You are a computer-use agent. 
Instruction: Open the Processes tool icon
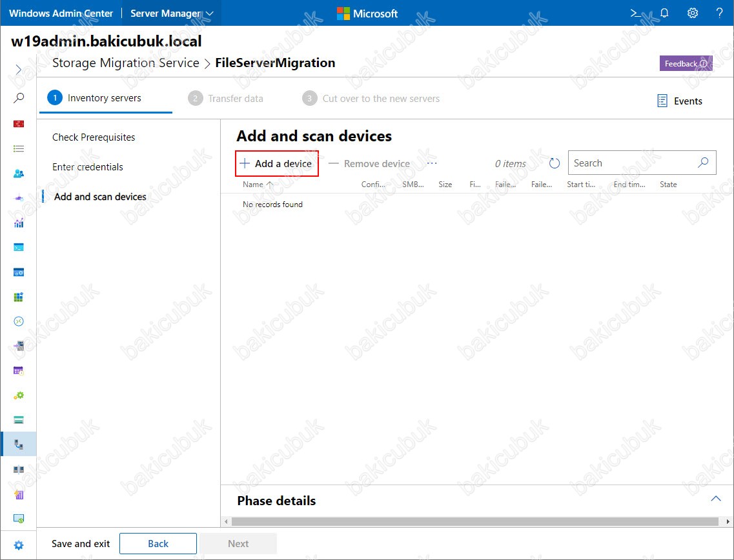[19, 272]
